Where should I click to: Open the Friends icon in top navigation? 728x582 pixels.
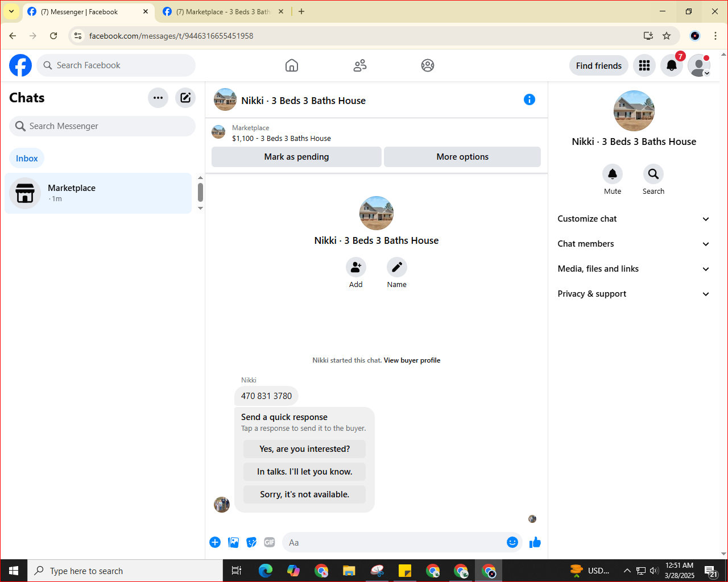tap(360, 65)
